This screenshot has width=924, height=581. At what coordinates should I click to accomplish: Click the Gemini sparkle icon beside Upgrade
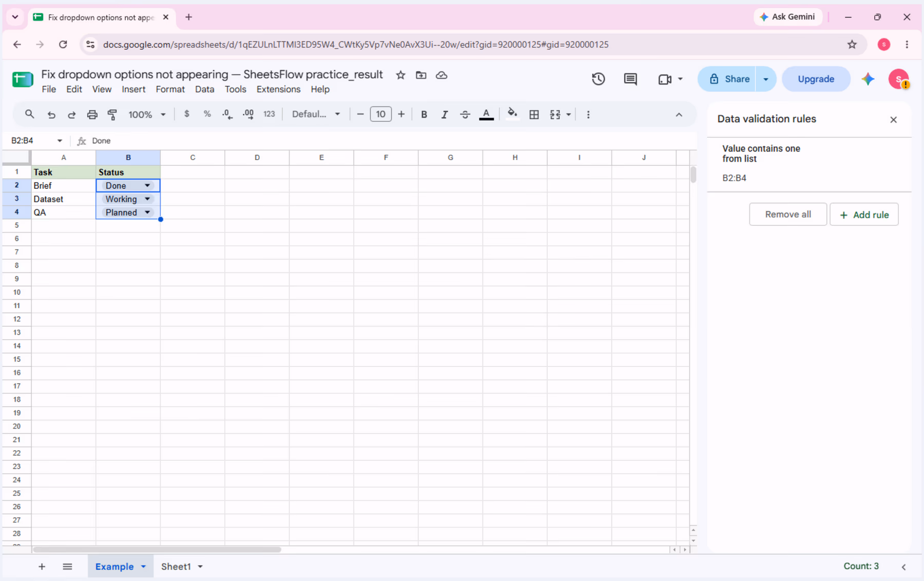point(868,79)
